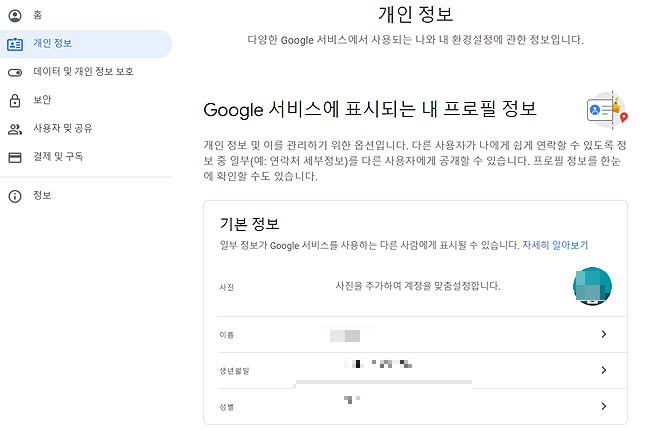Expand the 생년월일 row chevron
The width and height of the screenshot is (650, 432).
click(x=604, y=370)
